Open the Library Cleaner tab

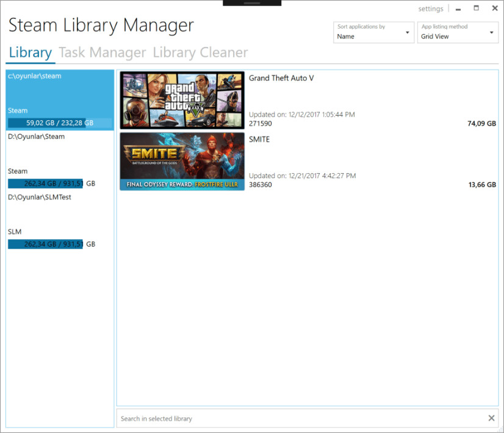click(200, 52)
